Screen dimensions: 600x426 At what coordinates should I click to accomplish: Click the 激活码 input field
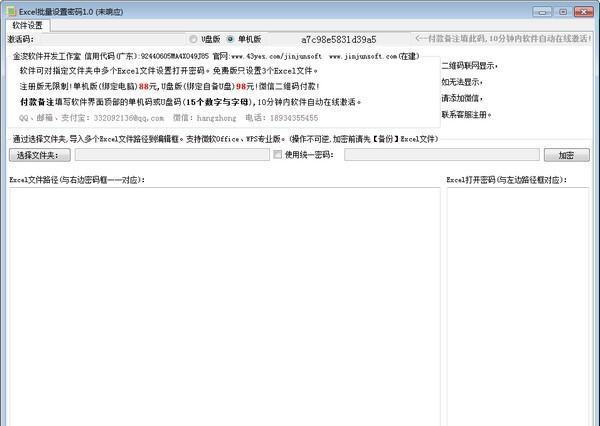coord(111,39)
